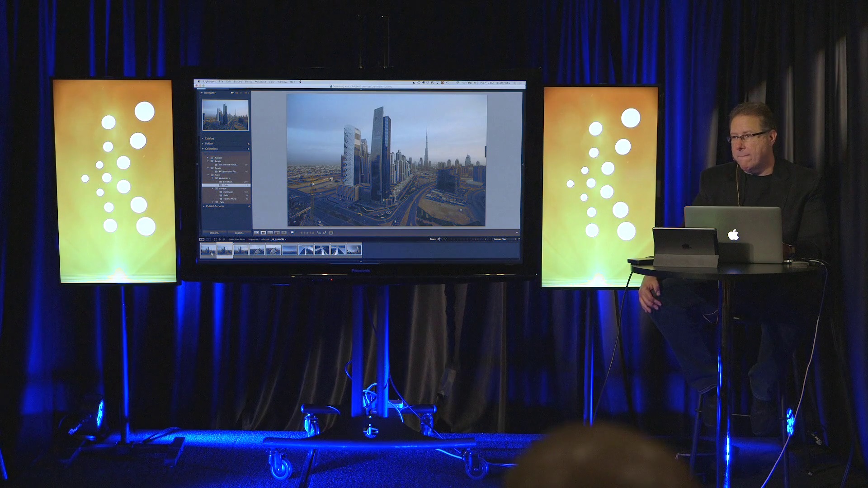Switch to Survey view icon
This screenshot has height=488, width=868.
277,233
